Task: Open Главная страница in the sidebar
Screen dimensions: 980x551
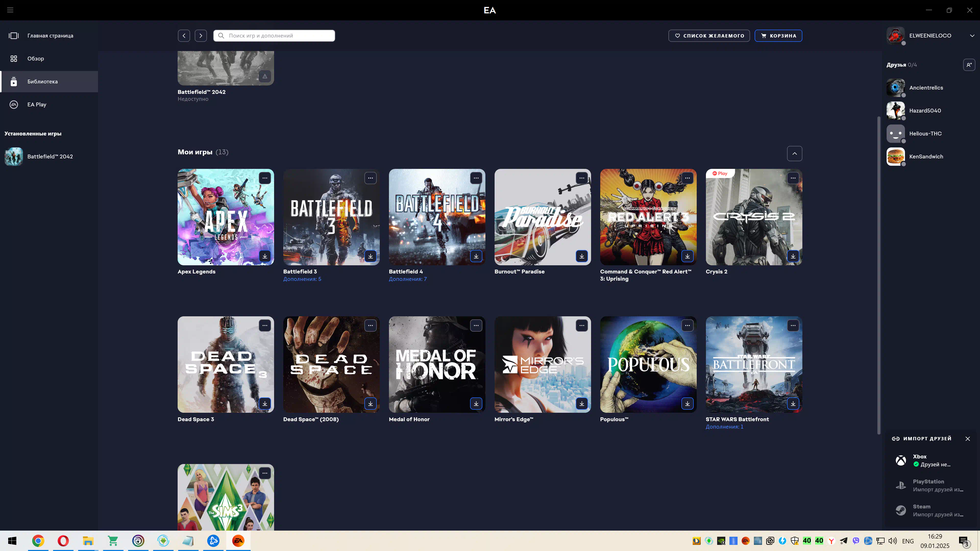Action: 49,35
